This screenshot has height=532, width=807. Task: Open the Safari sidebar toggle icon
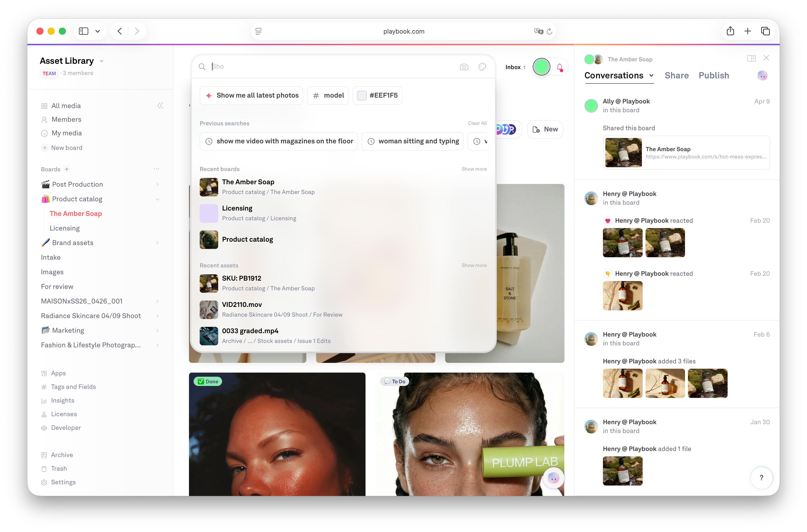pyautogui.click(x=84, y=31)
